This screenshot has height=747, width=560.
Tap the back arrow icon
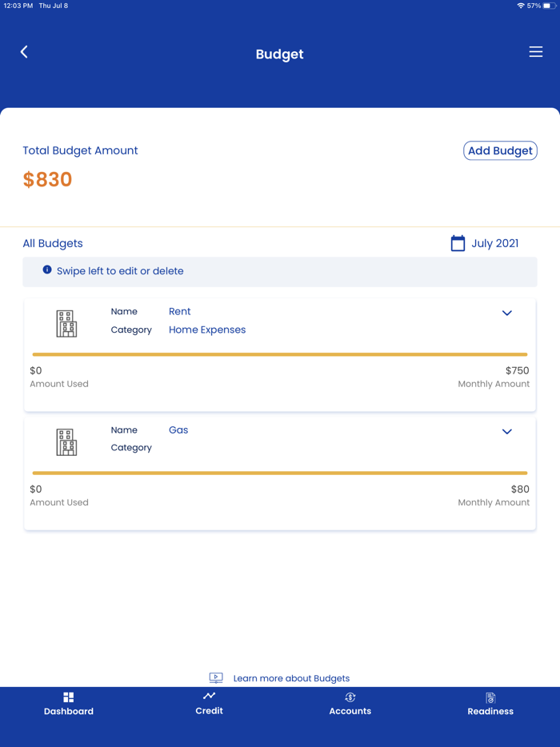click(24, 52)
